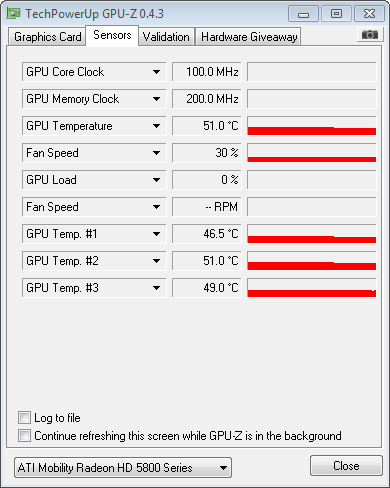The height and width of the screenshot is (488, 390).
Task: Open the GPU Memory Clock dropdown arrow
Action: [x=156, y=99]
